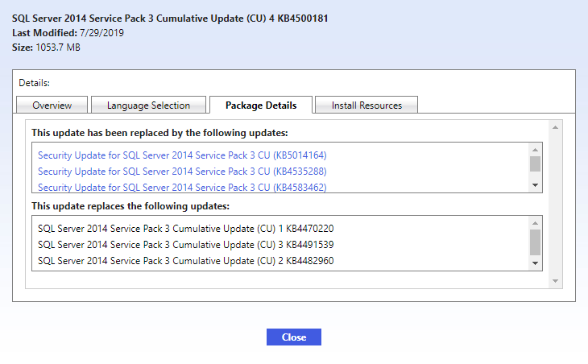Click the update title KB4500181 heading
This screenshot has height=364, width=588.
point(170,18)
